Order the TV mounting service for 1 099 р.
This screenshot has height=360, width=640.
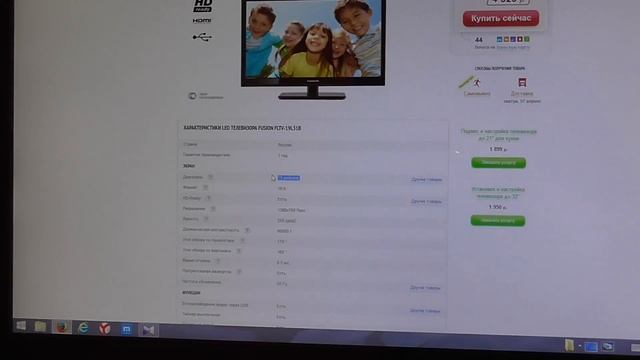click(x=498, y=163)
